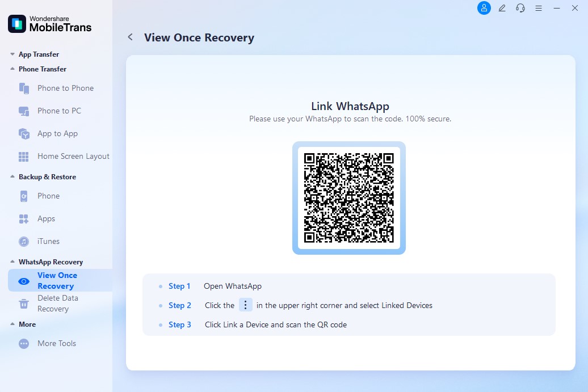Collapse the App Transfer section
This screenshot has height=392, width=588.
pyautogui.click(x=12, y=54)
